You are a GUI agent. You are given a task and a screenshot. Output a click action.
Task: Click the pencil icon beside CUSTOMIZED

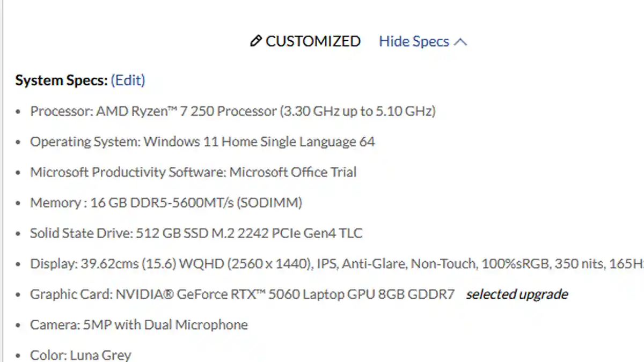(256, 41)
